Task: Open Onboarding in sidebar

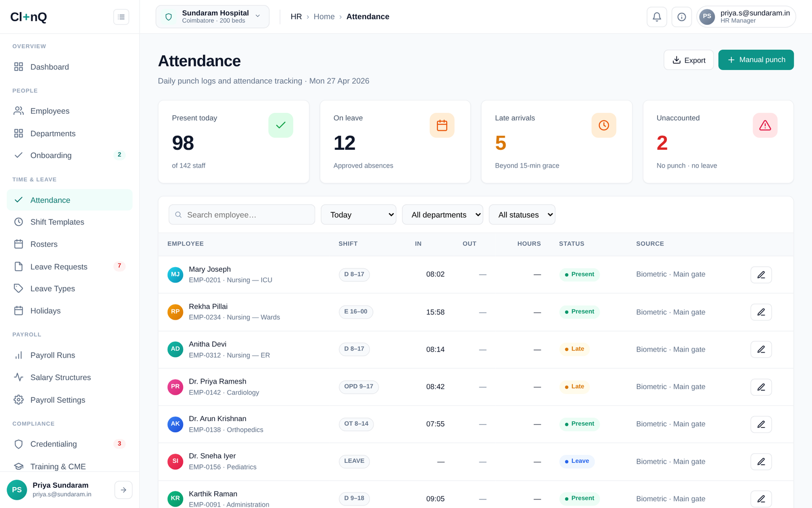Action: tap(70, 155)
